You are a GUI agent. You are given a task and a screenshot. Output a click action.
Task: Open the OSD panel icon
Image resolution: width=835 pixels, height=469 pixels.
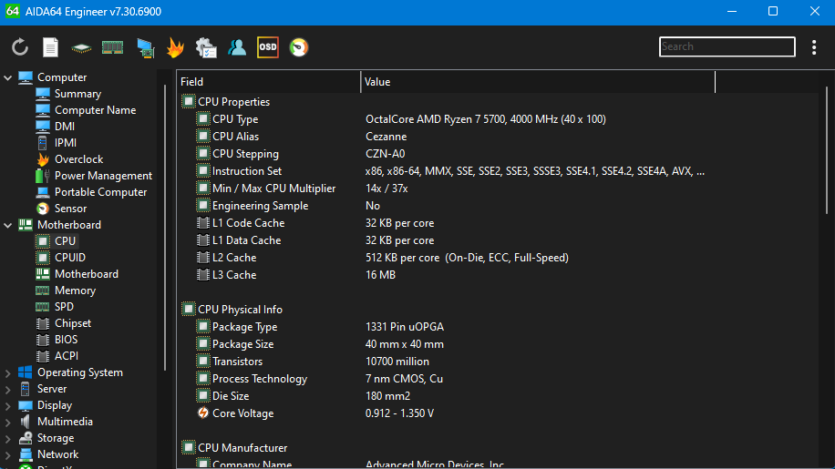(x=268, y=47)
